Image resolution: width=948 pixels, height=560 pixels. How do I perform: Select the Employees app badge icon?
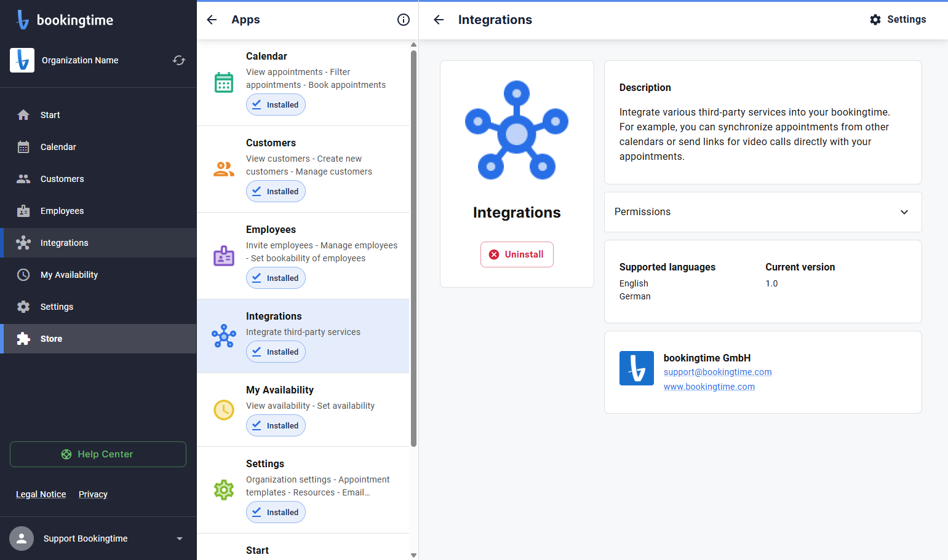click(x=224, y=256)
